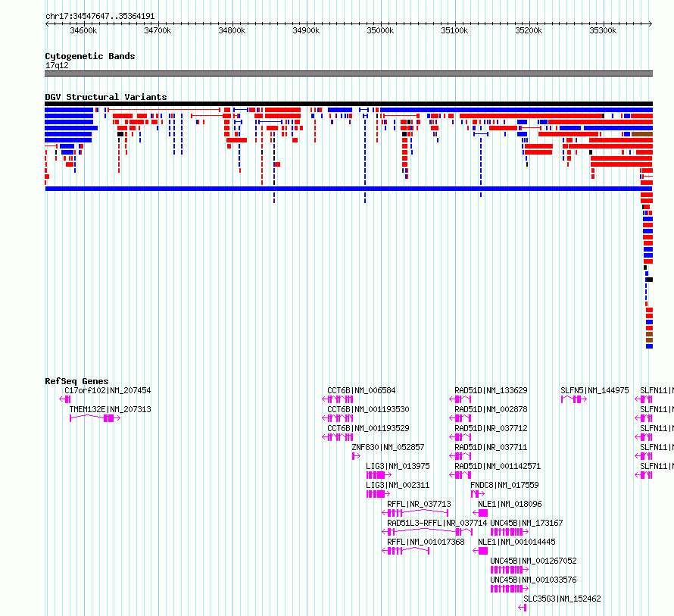Open C17orf102|NM_207454 gene label
674x616 pixels.
click(x=108, y=391)
